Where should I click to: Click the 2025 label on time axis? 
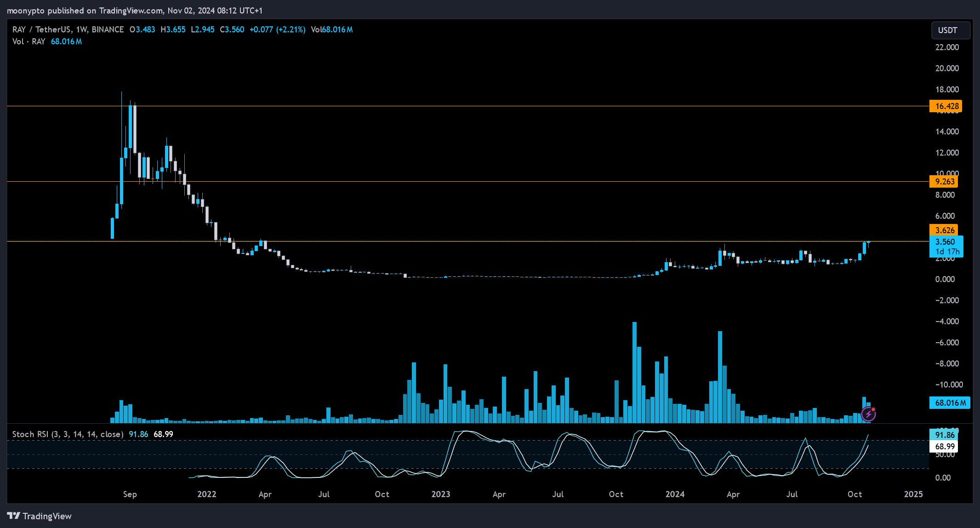[913, 494]
